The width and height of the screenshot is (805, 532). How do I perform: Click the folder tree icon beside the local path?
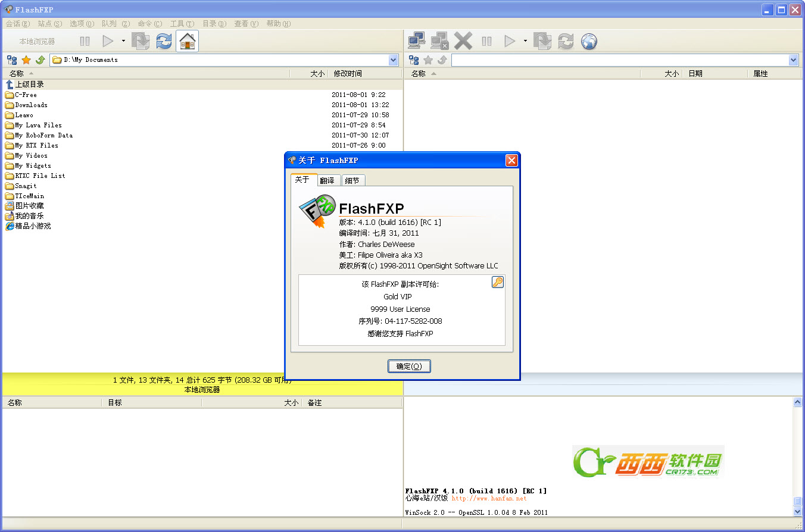coord(12,60)
